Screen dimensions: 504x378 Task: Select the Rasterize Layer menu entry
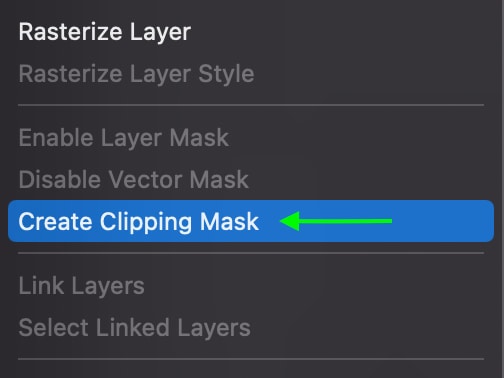point(105,32)
